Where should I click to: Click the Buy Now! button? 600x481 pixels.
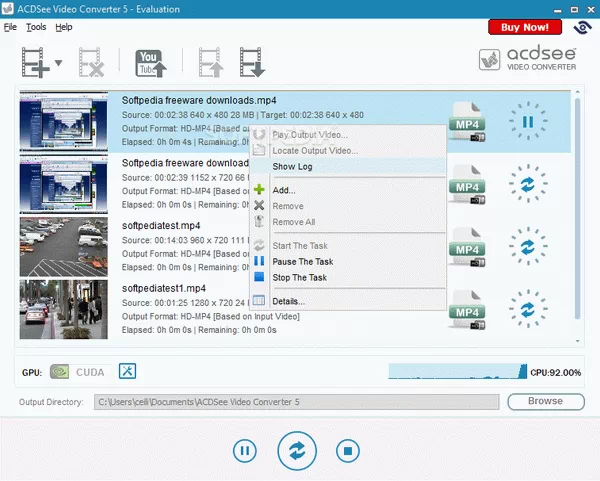pos(525,27)
